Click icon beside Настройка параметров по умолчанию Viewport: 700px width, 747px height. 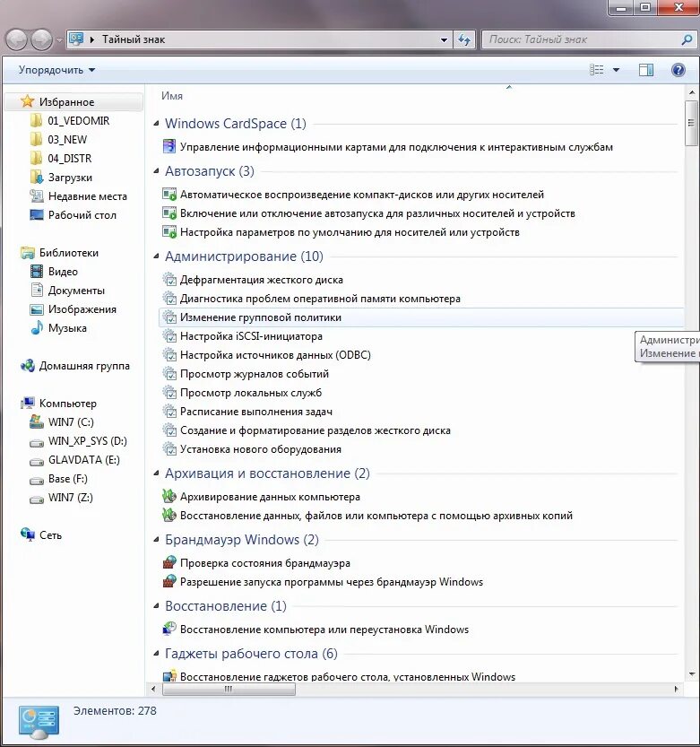[x=169, y=232]
